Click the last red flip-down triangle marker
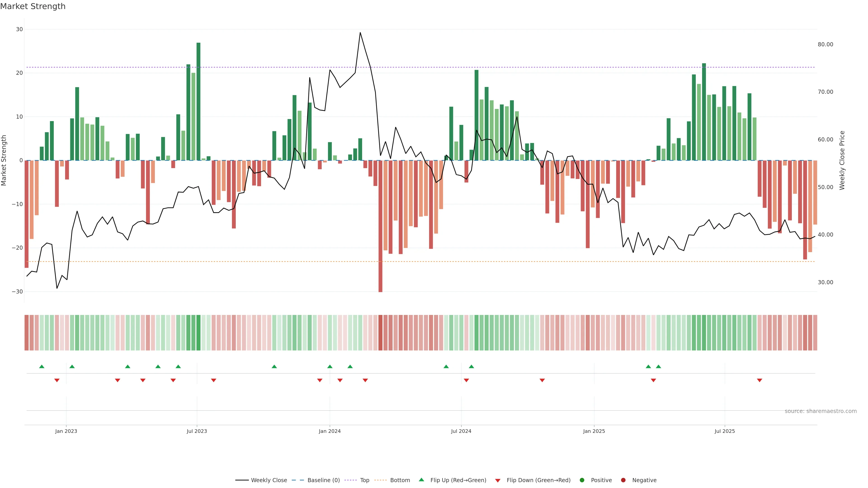 [x=759, y=380]
